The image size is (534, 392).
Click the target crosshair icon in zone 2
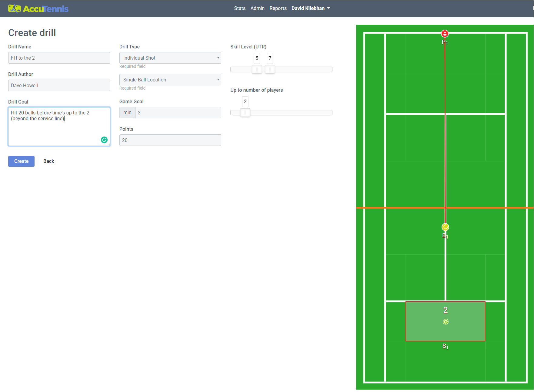(446, 322)
